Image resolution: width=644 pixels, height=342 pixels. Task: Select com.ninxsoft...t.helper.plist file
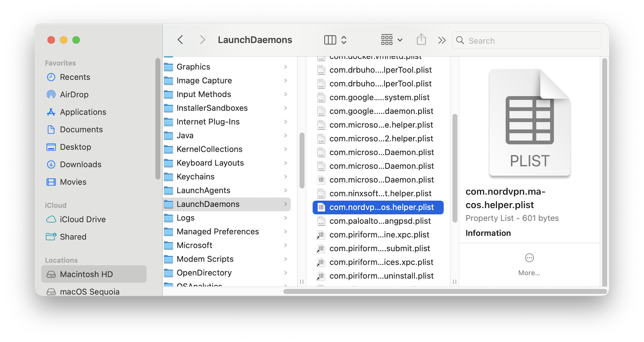[x=378, y=194]
